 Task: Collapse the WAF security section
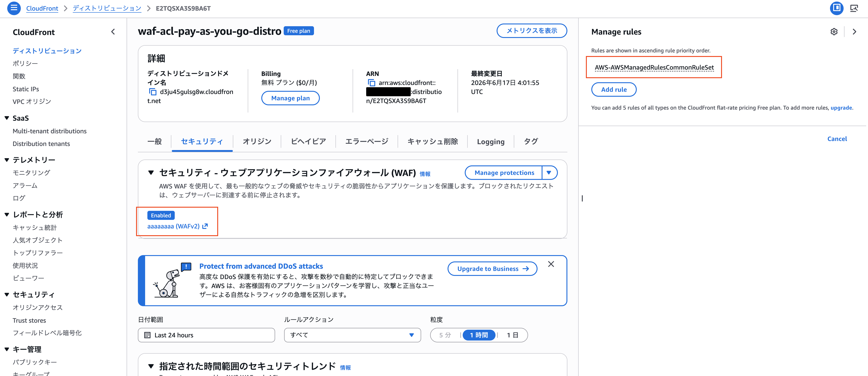pos(151,172)
